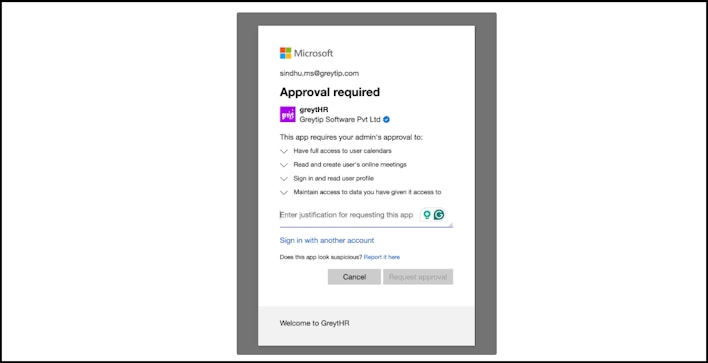Cancel the approval request

(354, 277)
